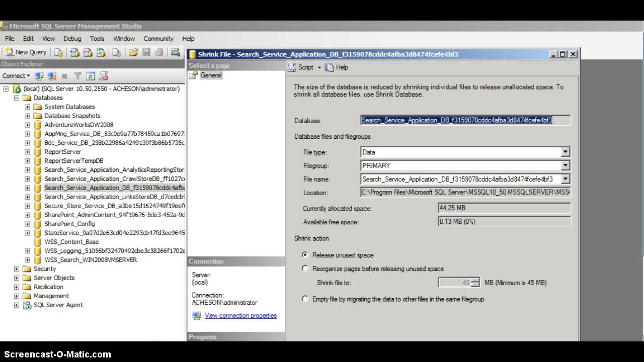Select the StateService database row
This screenshot has height=362, width=644.
[115, 233]
